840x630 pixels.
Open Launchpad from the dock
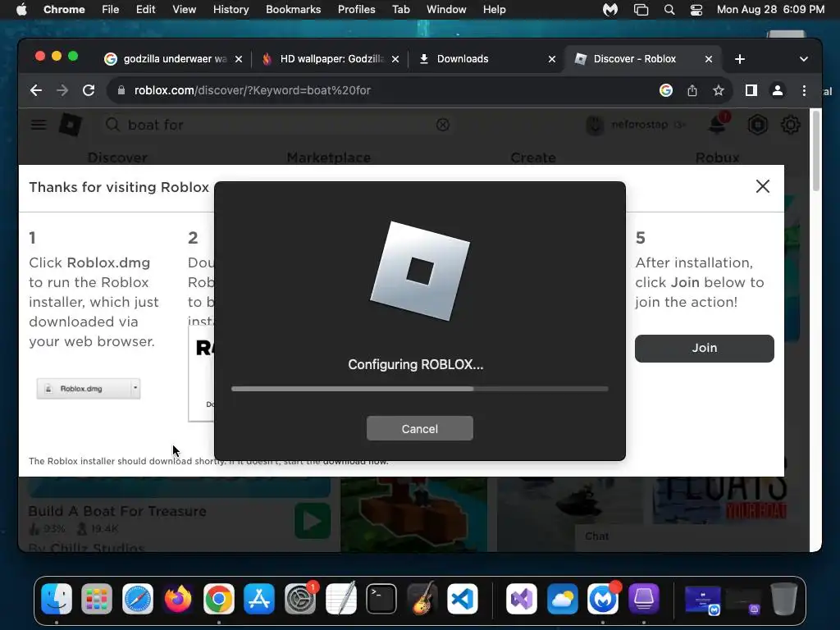(97, 599)
